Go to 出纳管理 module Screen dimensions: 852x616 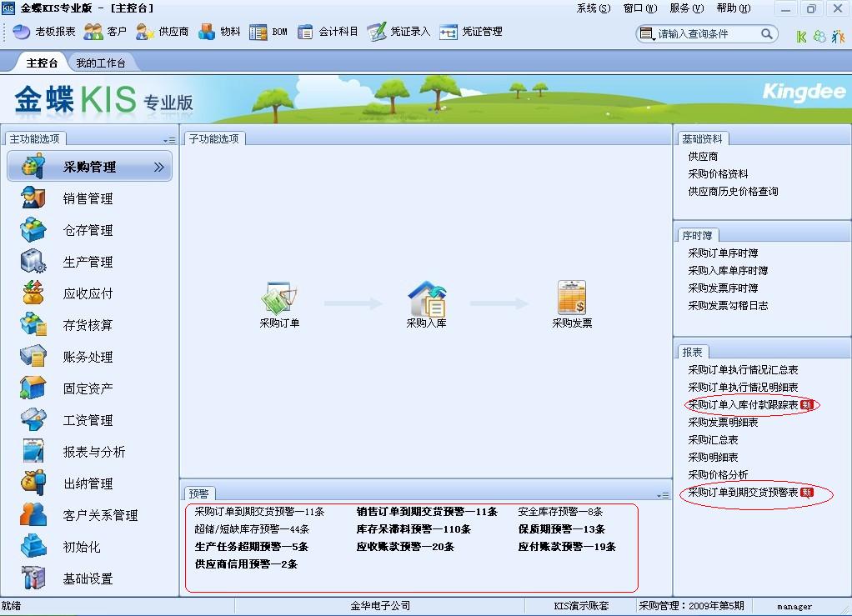[x=88, y=483]
